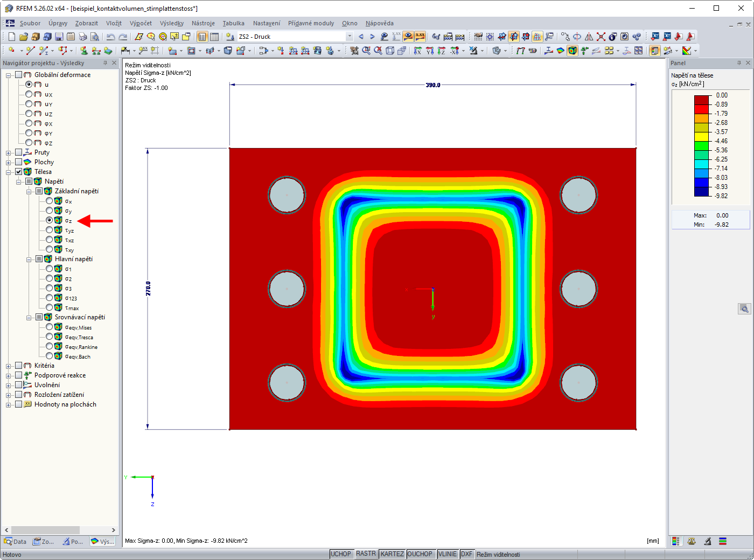Open the Zobrazit menu
This screenshot has width=754, height=560.
coord(87,23)
